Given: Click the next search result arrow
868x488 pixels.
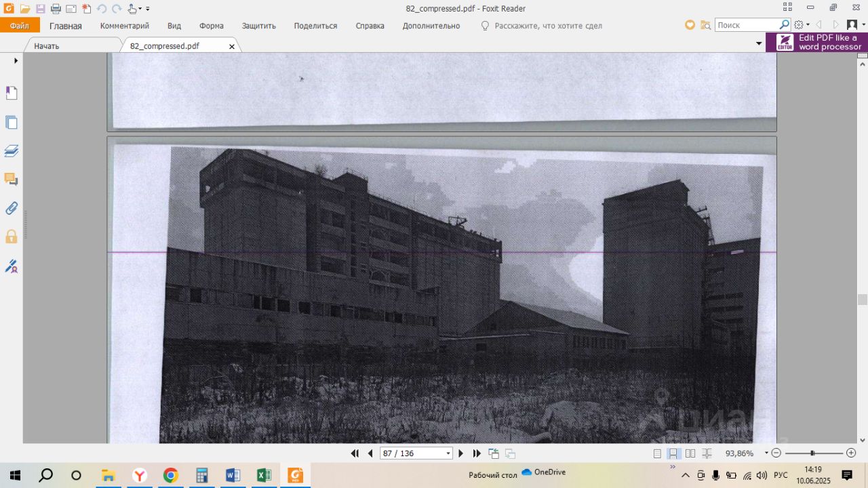Looking at the screenshot, I should point(835,25).
